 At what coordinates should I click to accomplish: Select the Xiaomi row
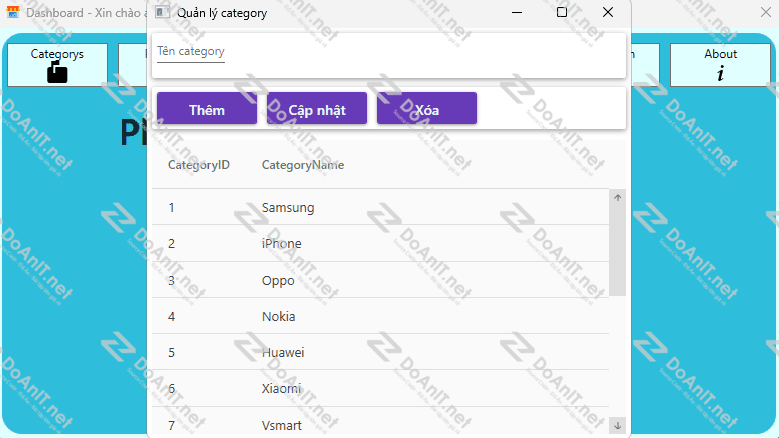[x=380, y=388]
